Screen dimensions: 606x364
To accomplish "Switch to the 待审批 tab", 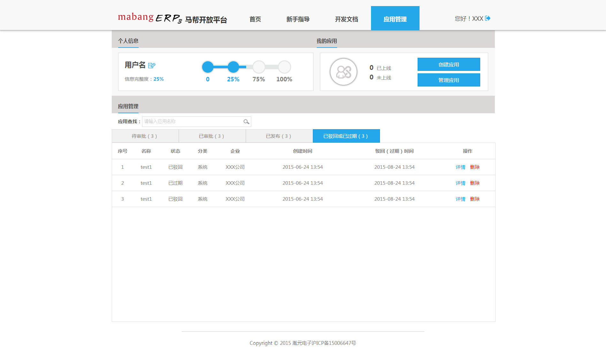I will 145,136.
